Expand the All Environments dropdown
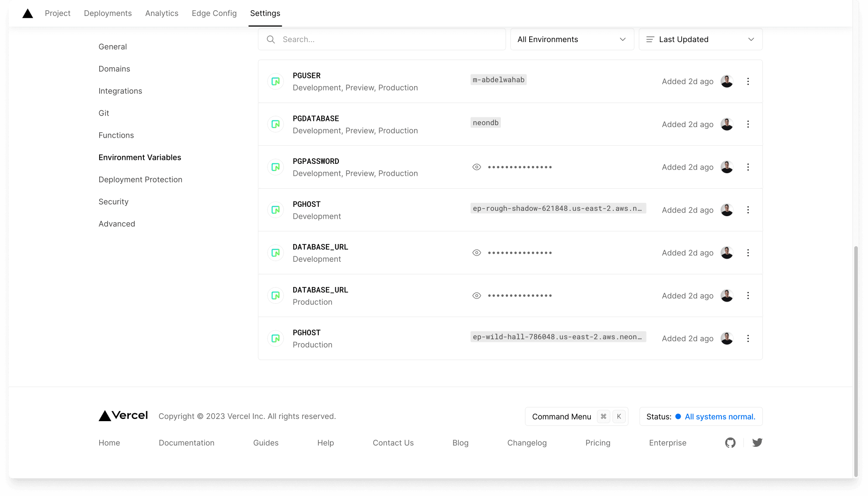868x496 pixels. pos(572,39)
